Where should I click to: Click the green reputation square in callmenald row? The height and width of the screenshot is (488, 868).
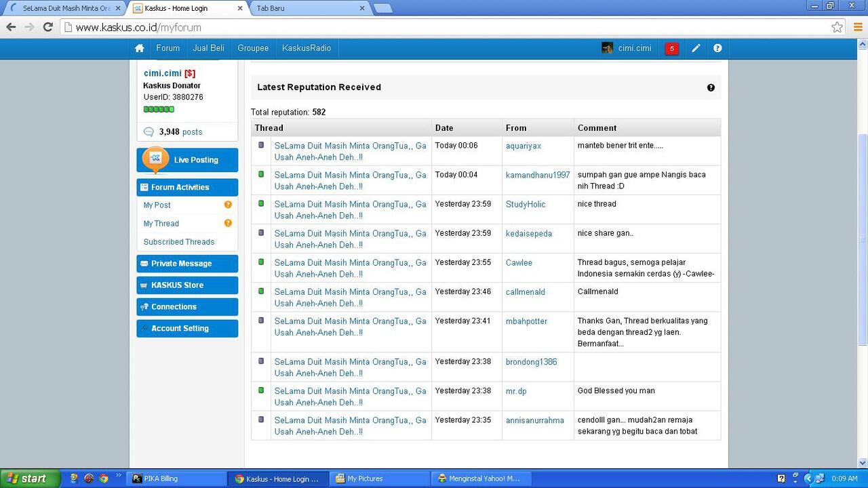point(261,291)
